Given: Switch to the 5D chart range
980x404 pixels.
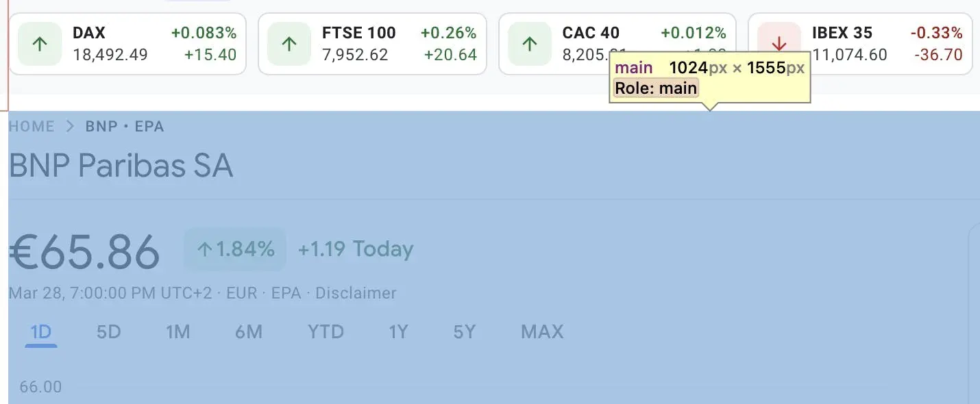Looking at the screenshot, I should pos(108,332).
